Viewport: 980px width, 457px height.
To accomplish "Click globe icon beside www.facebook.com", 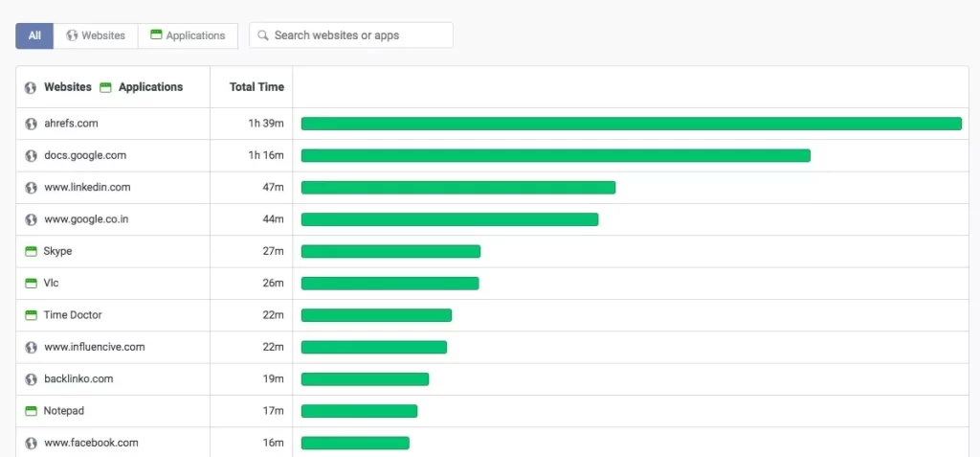I will [x=31, y=444].
